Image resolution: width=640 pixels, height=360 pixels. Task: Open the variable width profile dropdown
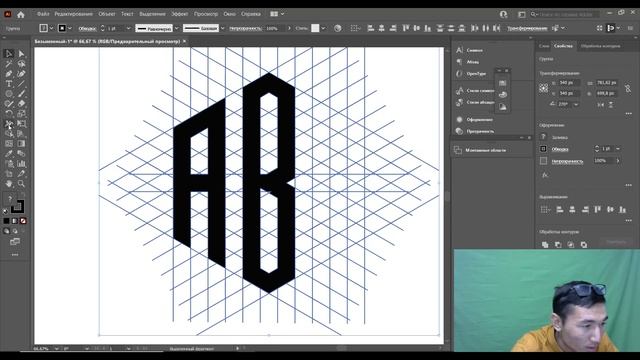click(x=176, y=28)
